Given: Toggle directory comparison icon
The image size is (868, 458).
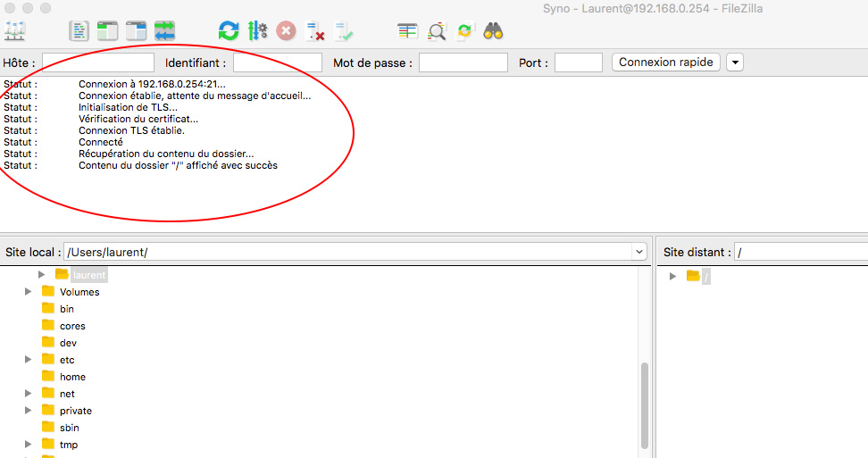Looking at the screenshot, I should (436, 31).
